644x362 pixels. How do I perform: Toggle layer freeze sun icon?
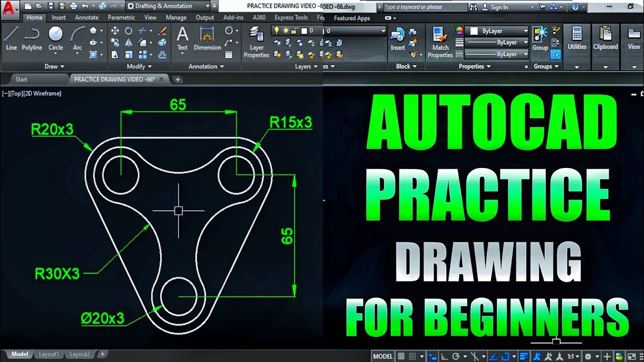click(x=285, y=31)
